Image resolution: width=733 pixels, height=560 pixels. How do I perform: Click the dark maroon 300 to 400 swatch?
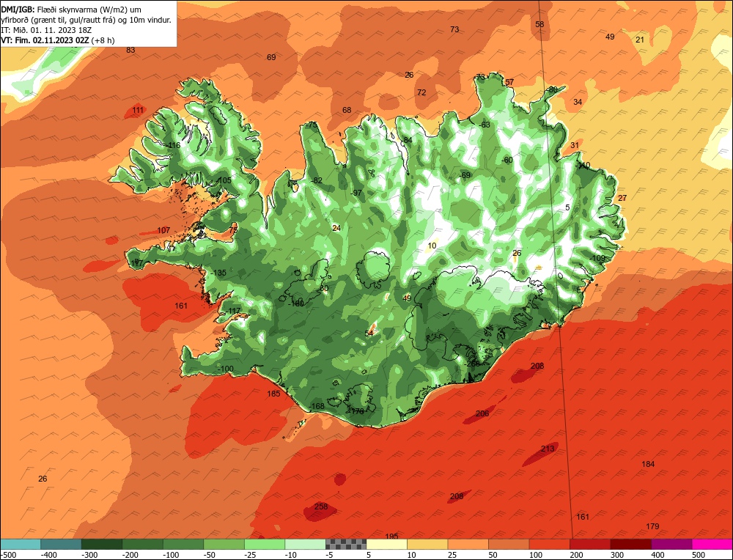[630, 544]
